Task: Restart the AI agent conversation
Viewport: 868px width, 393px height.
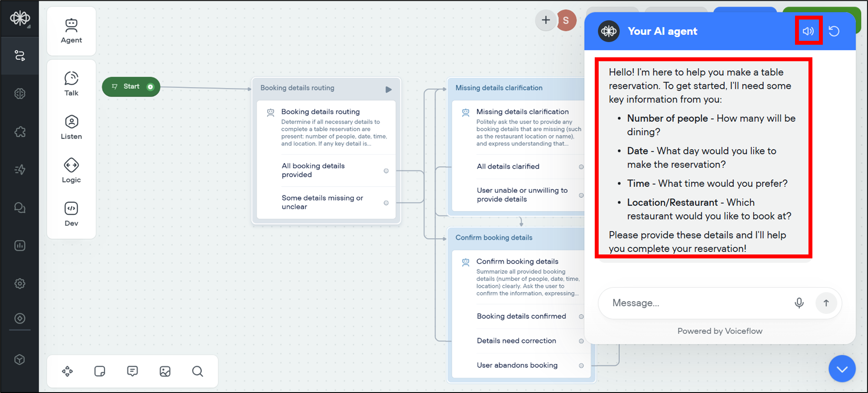Action: coord(834,31)
